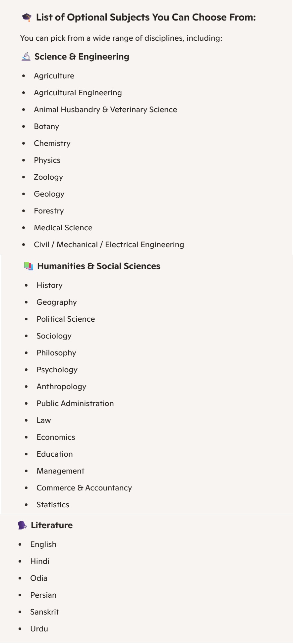The height and width of the screenshot is (644, 293).
Task: Click the "List of Optional Subjects" title
Action: 146,18
